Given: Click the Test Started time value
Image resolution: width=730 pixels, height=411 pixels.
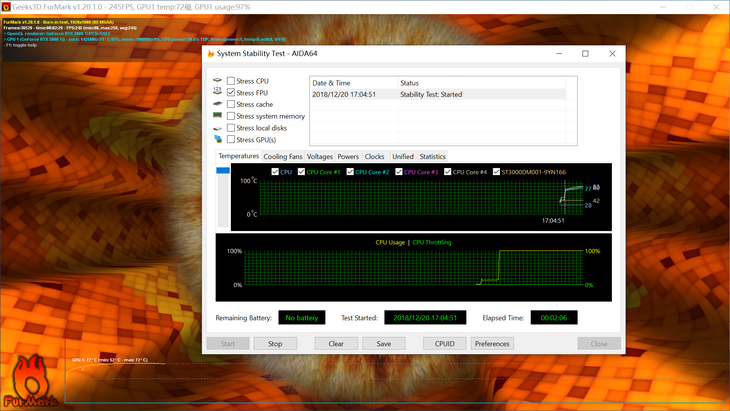Looking at the screenshot, I should tap(425, 317).
